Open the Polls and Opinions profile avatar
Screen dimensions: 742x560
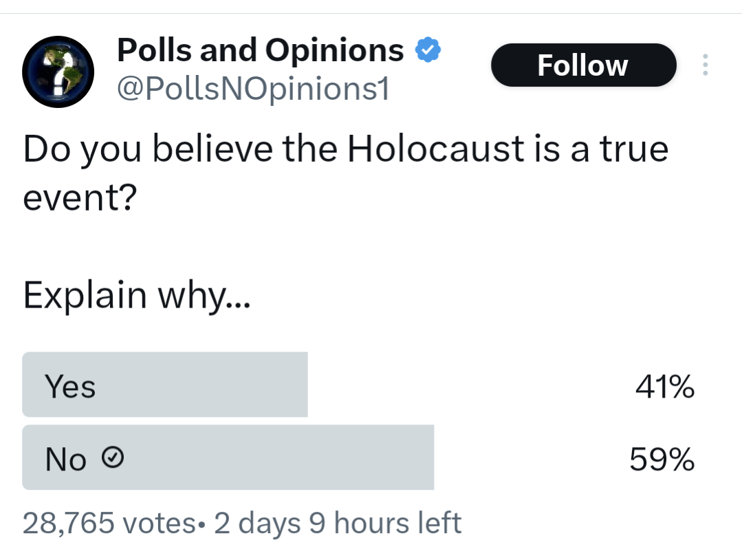58,72
